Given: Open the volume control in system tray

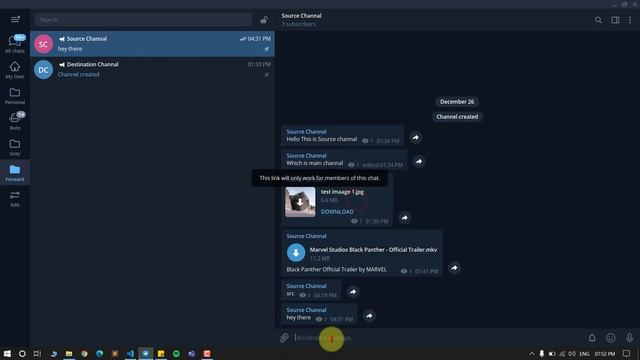Looking at the screenshot, I should pos(572,353).
